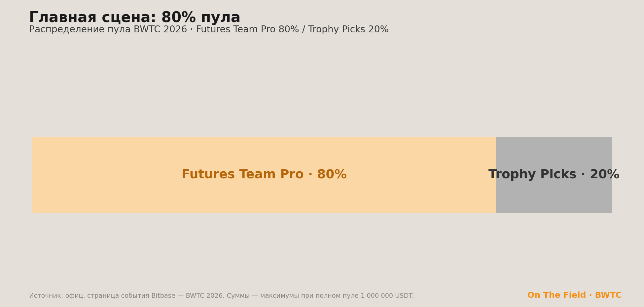Screen dimensions: 644x307
Task: Click "Распределение пула" at start of subtitle
Action: coord(80,30)
